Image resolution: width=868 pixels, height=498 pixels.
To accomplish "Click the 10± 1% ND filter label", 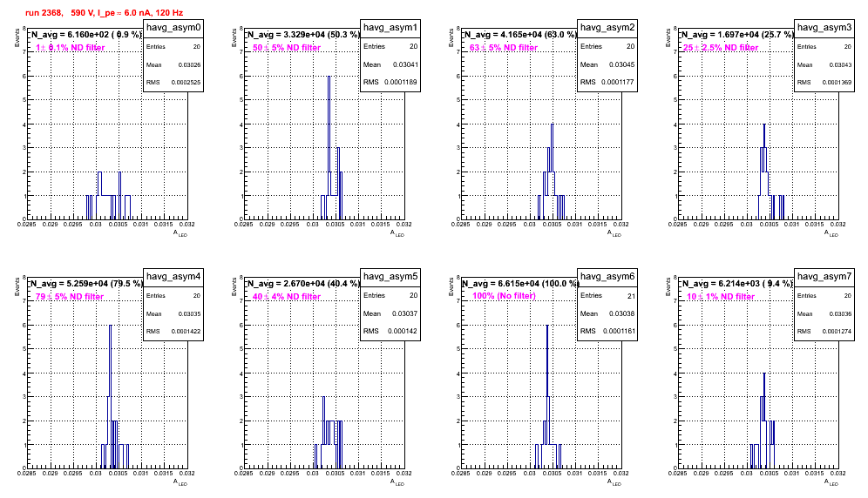I will (x=721, y=297).
